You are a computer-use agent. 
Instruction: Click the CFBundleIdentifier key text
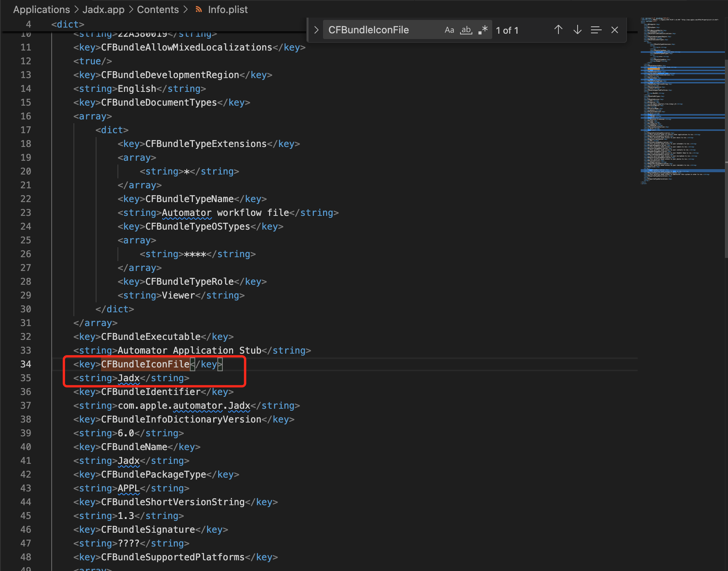click(x=151, y=392)
